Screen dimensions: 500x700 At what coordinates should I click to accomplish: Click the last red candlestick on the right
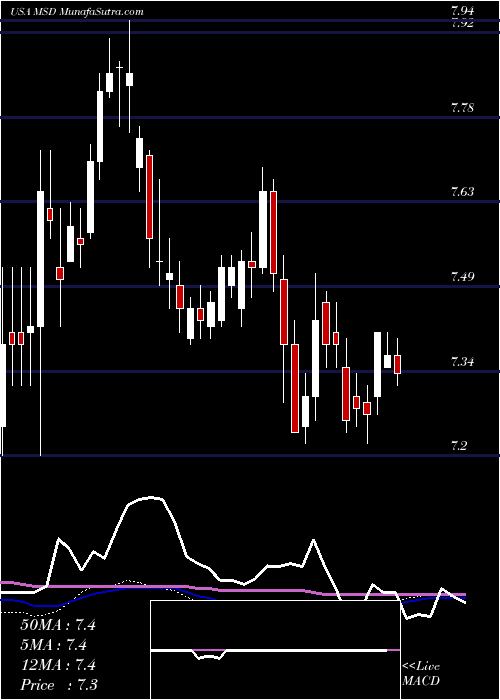point(397,364)
